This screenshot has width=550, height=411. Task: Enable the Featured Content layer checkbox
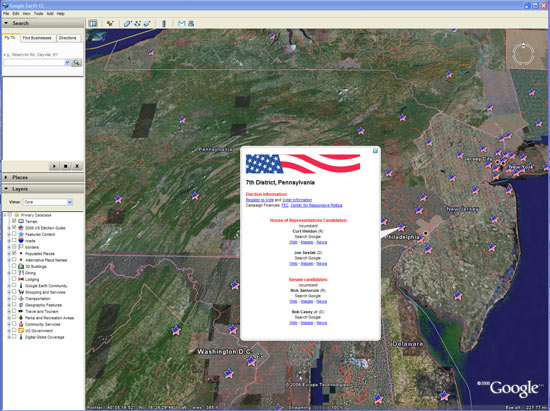(x=14, y=234)
